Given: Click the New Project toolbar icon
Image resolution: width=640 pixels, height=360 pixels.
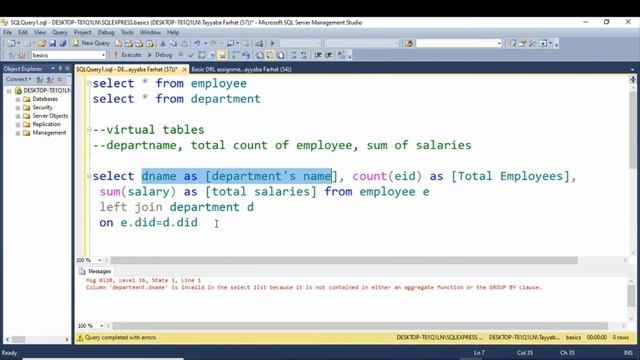Looking at the screenshot, I should point(11,43).
